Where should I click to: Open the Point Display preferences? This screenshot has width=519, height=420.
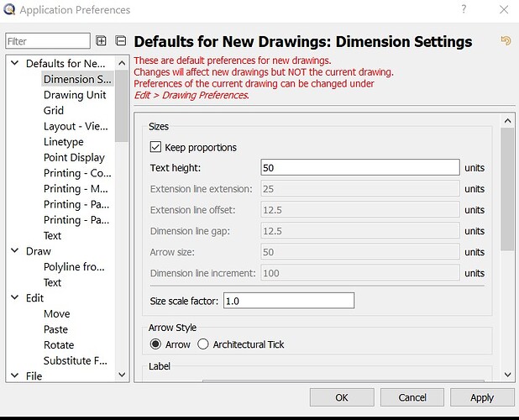[x=74, y=158]
